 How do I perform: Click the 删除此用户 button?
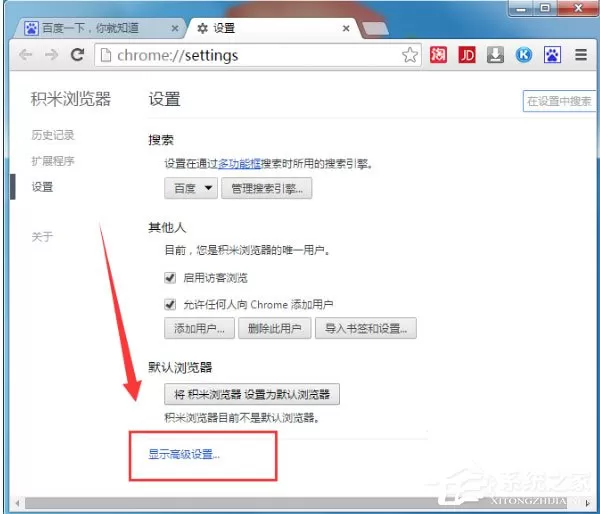(274, 328)
